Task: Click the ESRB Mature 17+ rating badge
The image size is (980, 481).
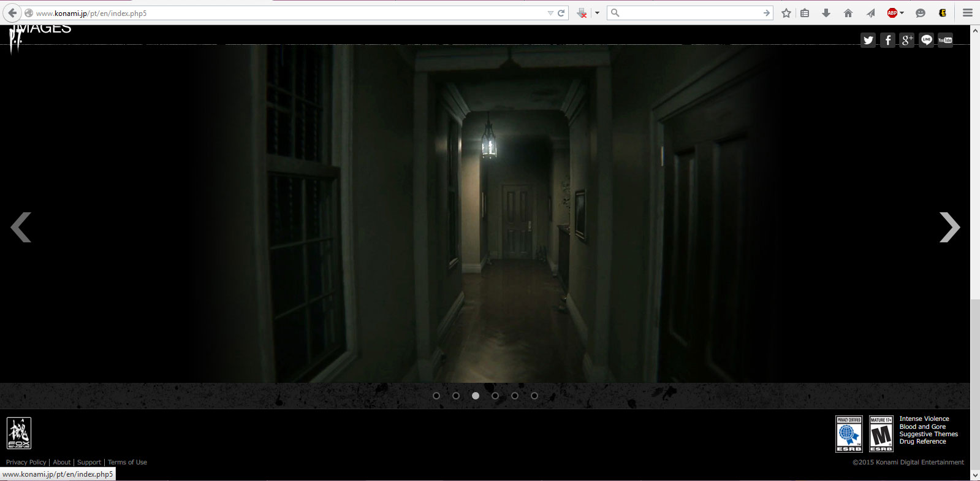Action: (881, 434)
